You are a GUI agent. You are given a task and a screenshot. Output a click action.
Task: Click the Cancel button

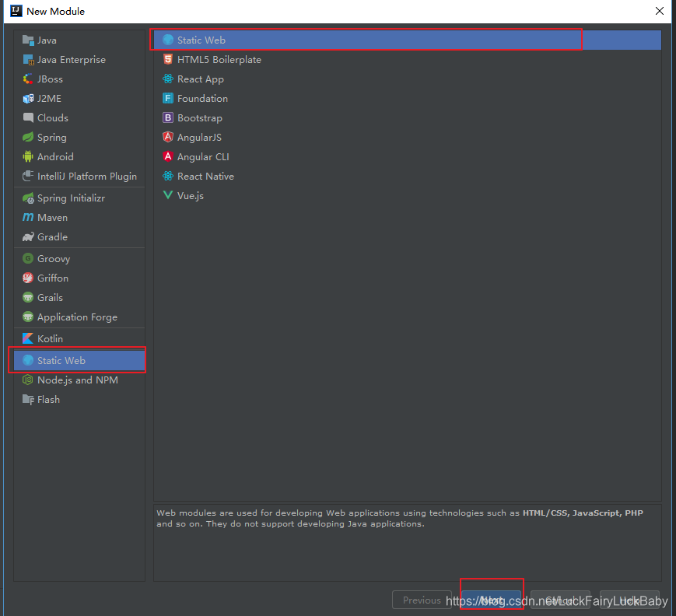click(560, 600)
